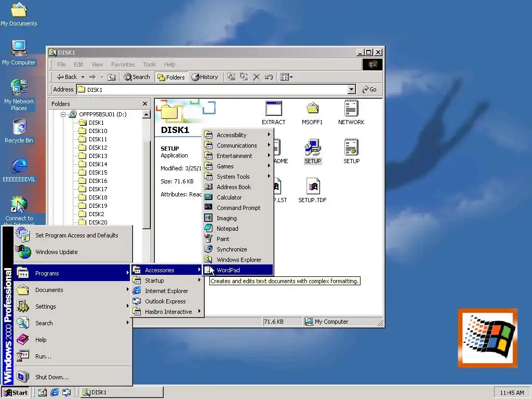This screenshot has height=399, width=532.
Task: Select DISK10 folder in tree
Action: coord(98,131)
